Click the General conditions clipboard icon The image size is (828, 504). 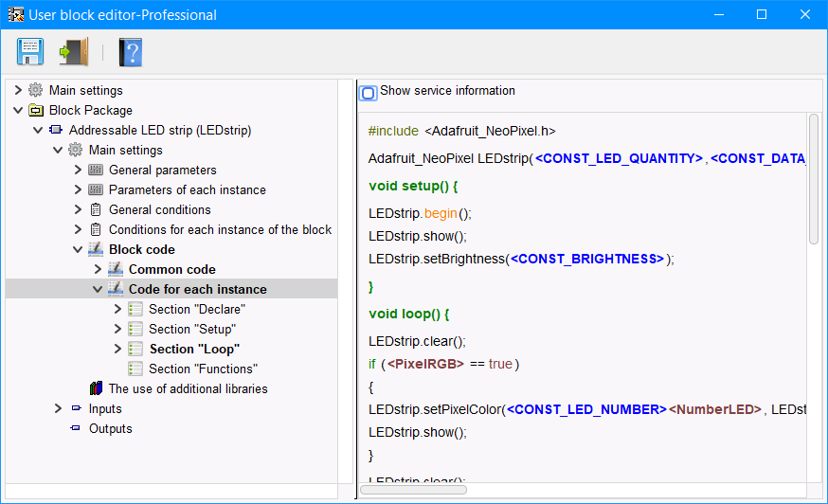[96, 210]
